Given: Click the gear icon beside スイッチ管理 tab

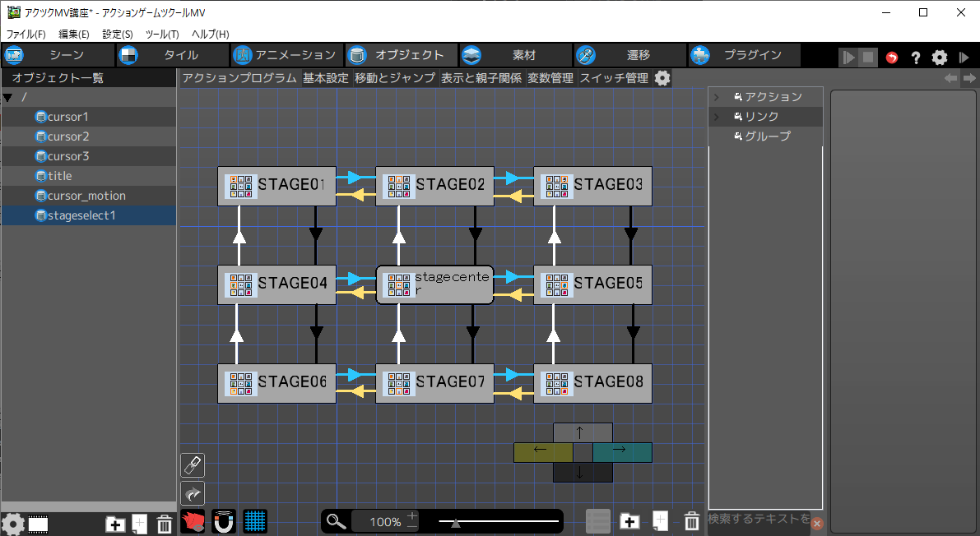Looking at the screenshot, I should 662,78.
